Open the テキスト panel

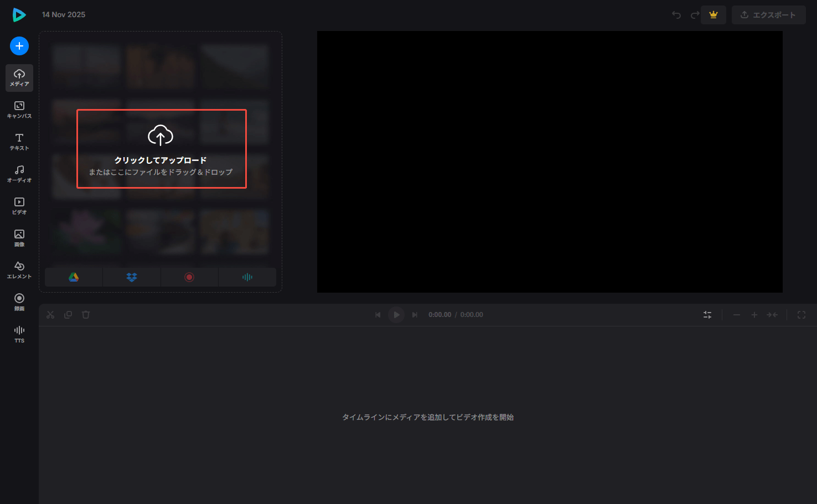[x=19, y=141]
